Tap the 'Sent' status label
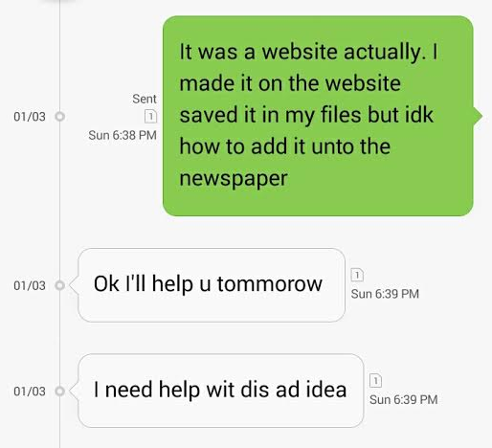The height and width of the screenshot is (448, 492). pos(145,99)
